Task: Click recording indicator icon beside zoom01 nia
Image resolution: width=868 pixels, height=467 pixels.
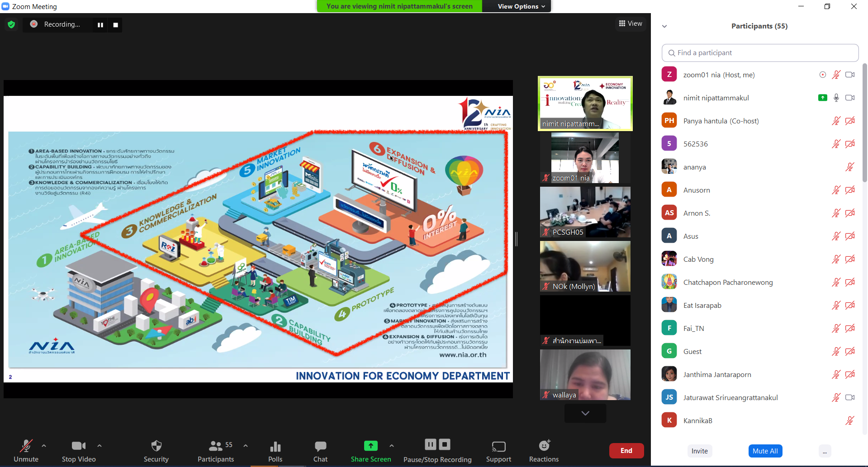Action: [823, 75]
